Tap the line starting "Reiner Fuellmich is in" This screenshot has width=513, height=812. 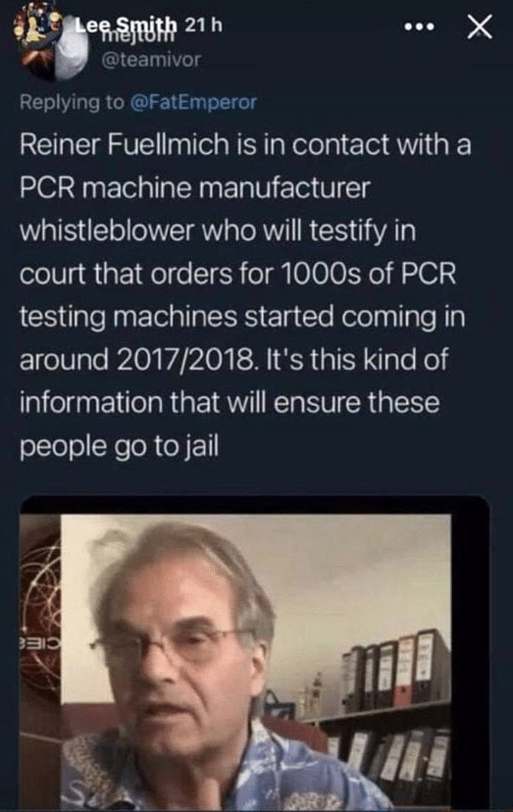245,144
